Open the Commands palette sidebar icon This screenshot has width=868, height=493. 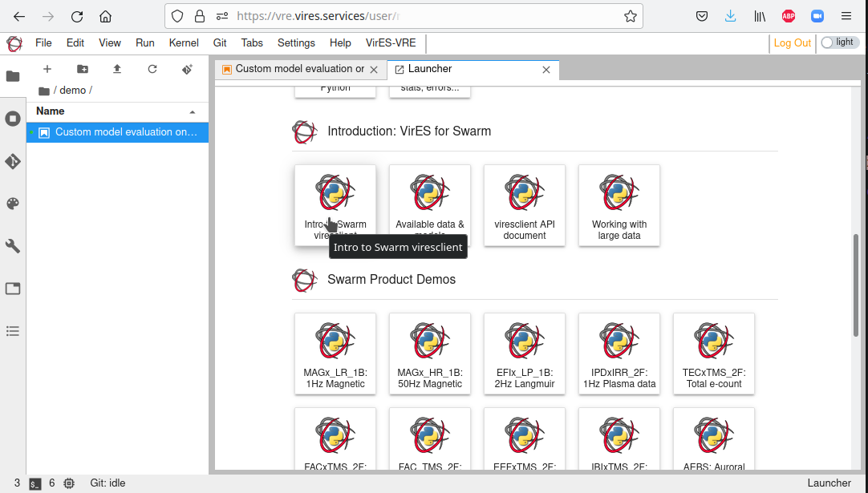coord(13,204)
